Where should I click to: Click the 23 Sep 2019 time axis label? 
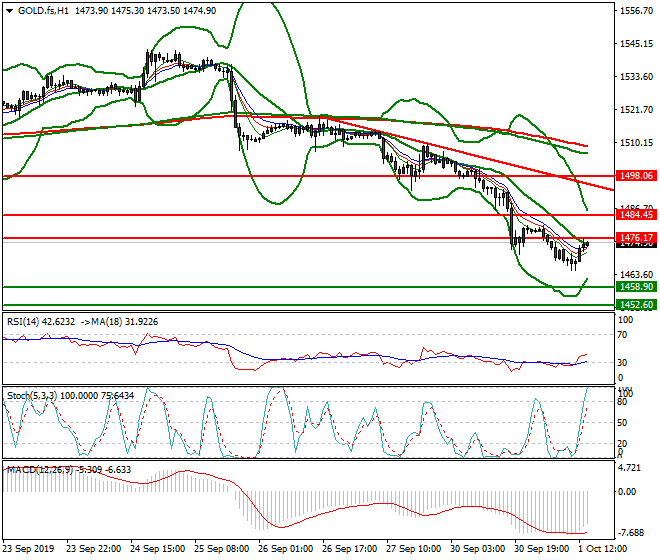tap(28, 549)
